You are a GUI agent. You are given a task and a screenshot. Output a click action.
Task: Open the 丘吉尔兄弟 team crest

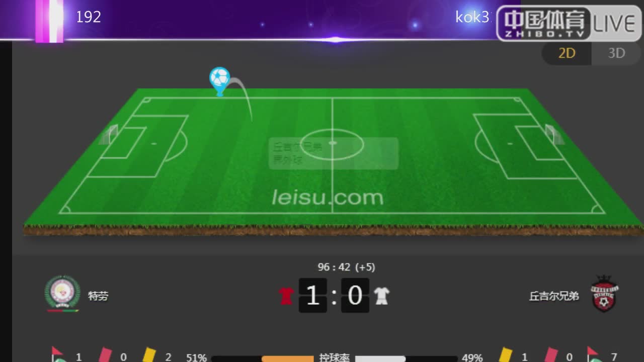pyautogui.click(x=604, y=294)
